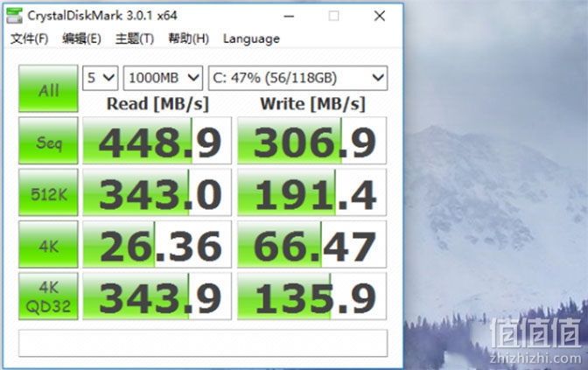The height and width of the screenshot is (370, 588).
Task: Select the Seq write result 306.9
Action: [311, 141]
